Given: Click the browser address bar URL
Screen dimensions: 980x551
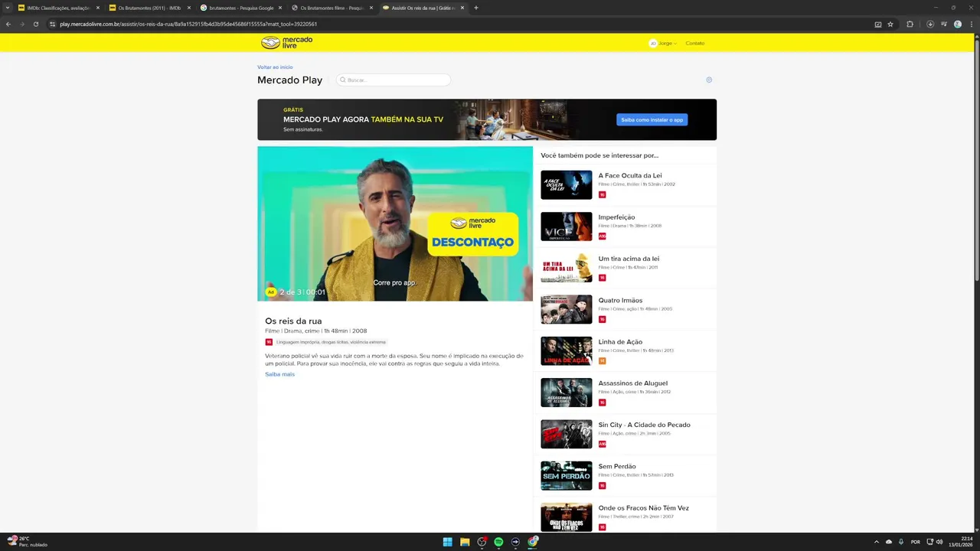Looking at the screenshot, I should (188, 24).
